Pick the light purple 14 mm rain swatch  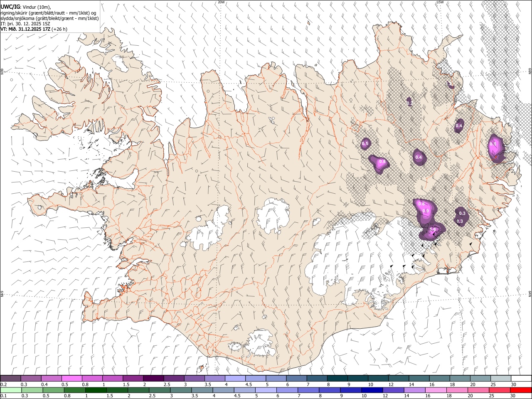coord(414,390)
